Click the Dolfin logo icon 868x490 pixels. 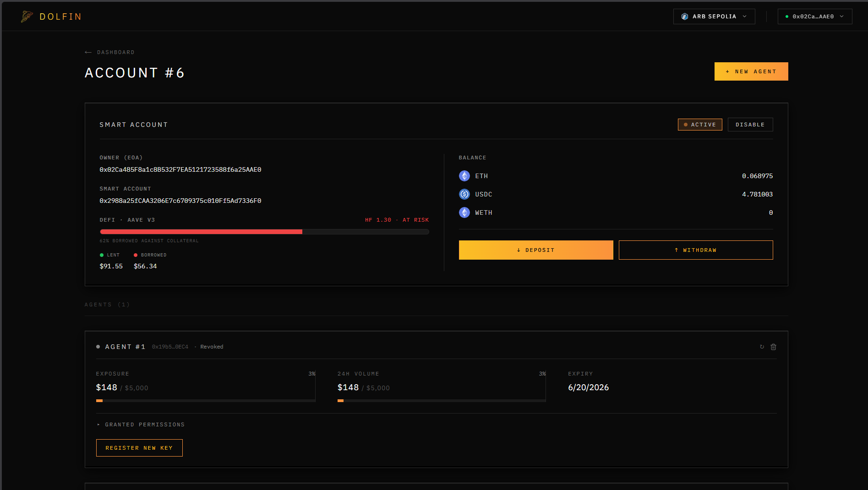click(x=27, y=16)
